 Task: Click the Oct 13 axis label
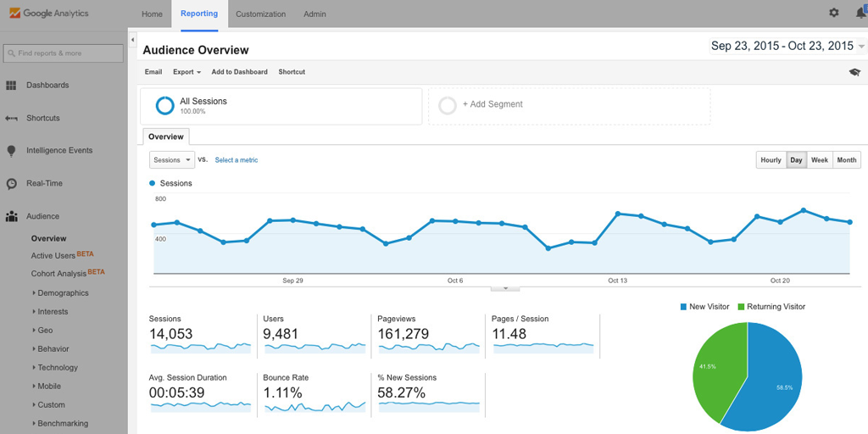[617, 281]
